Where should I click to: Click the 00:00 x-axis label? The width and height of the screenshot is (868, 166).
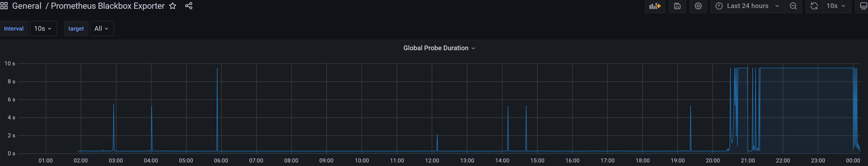(x=853, y=161)
